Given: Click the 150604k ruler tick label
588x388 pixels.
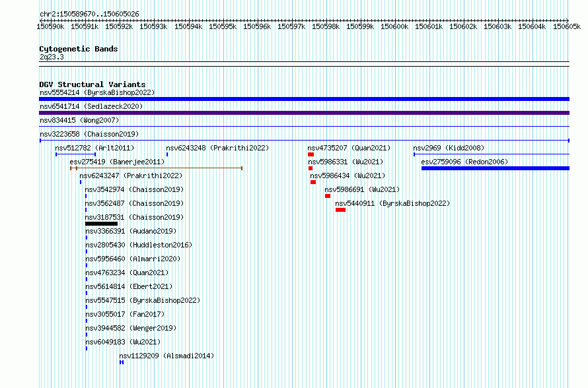Looking at the screenshot, I should point(532,26).
